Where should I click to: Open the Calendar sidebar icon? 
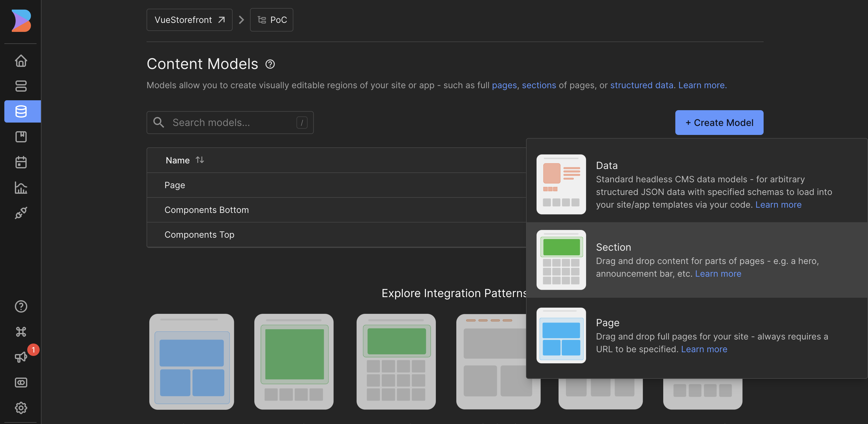(21, 162)
